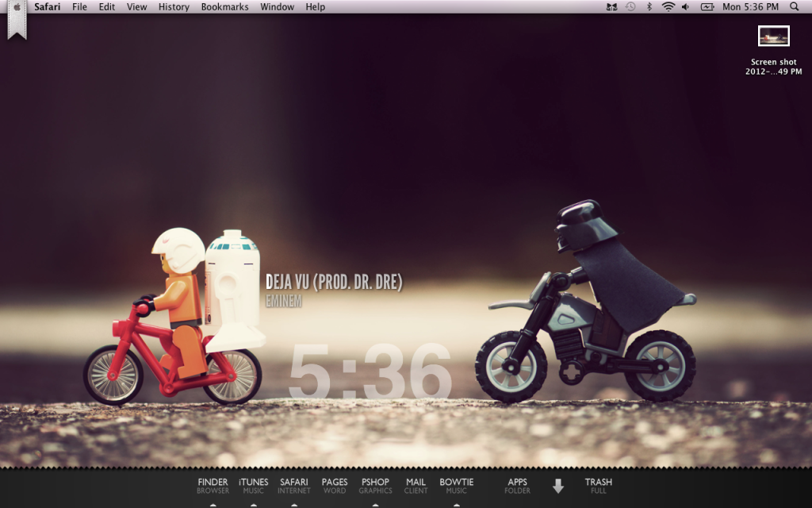The width and height of the screenshot is (812, 508).
Task: Open the battery status menu
Action: tap(707, 6)
